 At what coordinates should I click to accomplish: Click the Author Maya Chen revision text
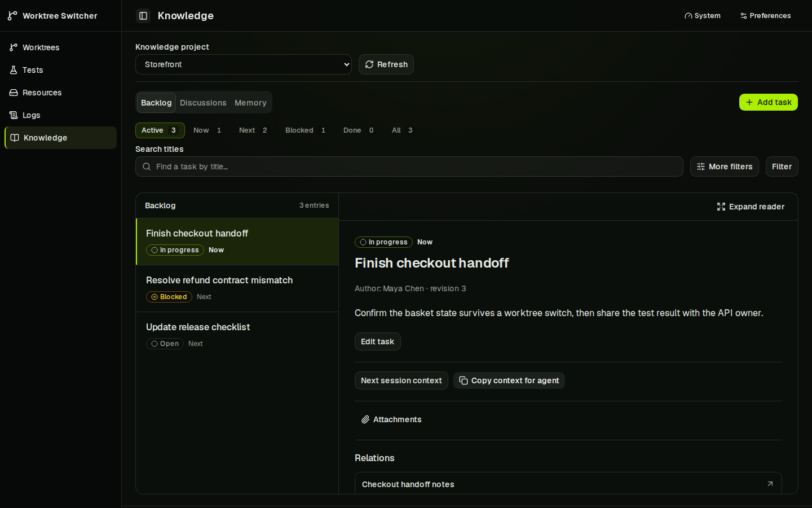[x=411, y=288]
